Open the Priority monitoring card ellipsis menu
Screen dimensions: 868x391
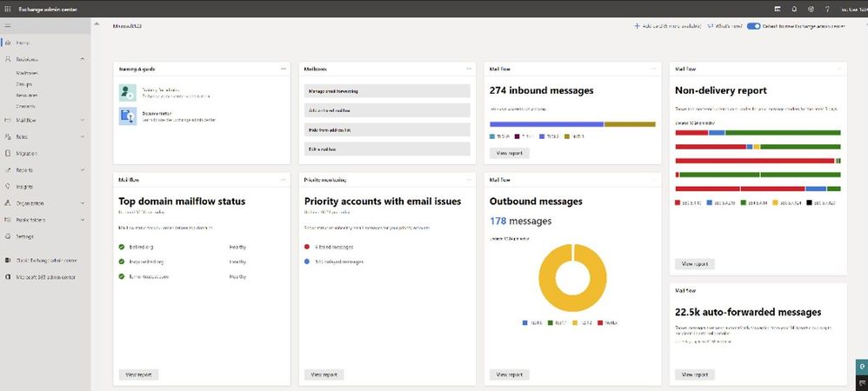[469, 180]
